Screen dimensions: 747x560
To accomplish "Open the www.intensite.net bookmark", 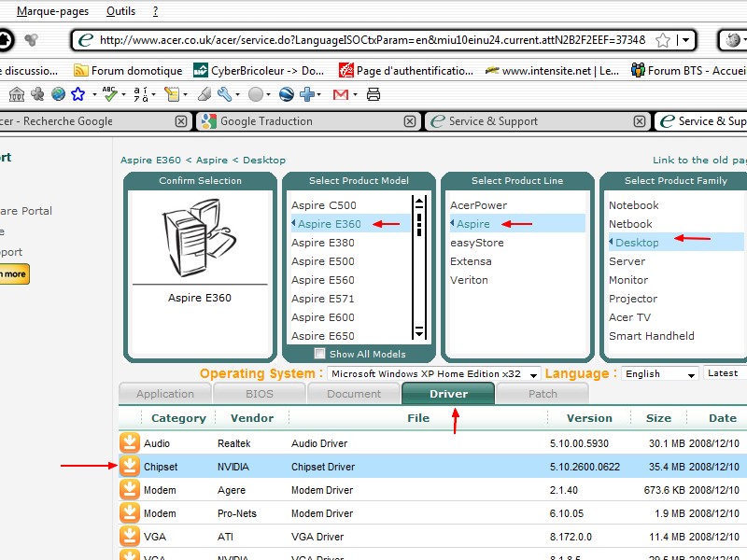I will [552, 71].
